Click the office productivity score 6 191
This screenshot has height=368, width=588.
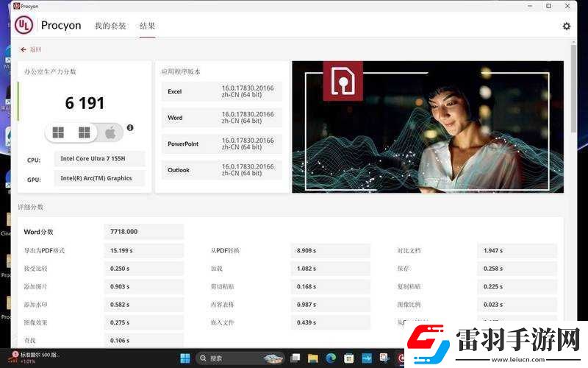click(x=85, y=103)
